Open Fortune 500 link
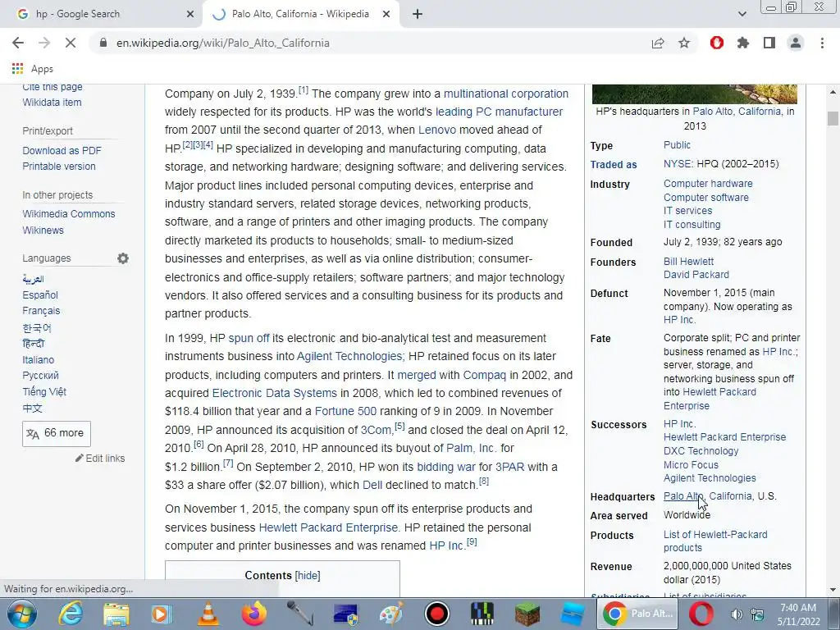This screenshot has height=630, width=840. (x=345, y=412)
